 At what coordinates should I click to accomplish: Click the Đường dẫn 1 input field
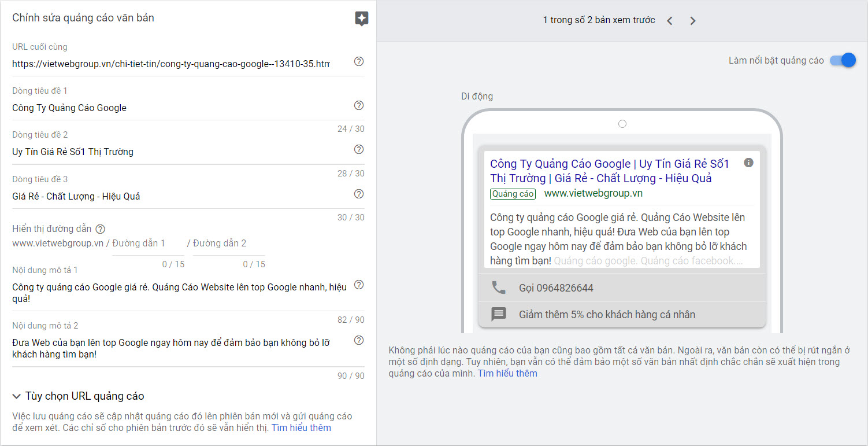pos(147,244)
